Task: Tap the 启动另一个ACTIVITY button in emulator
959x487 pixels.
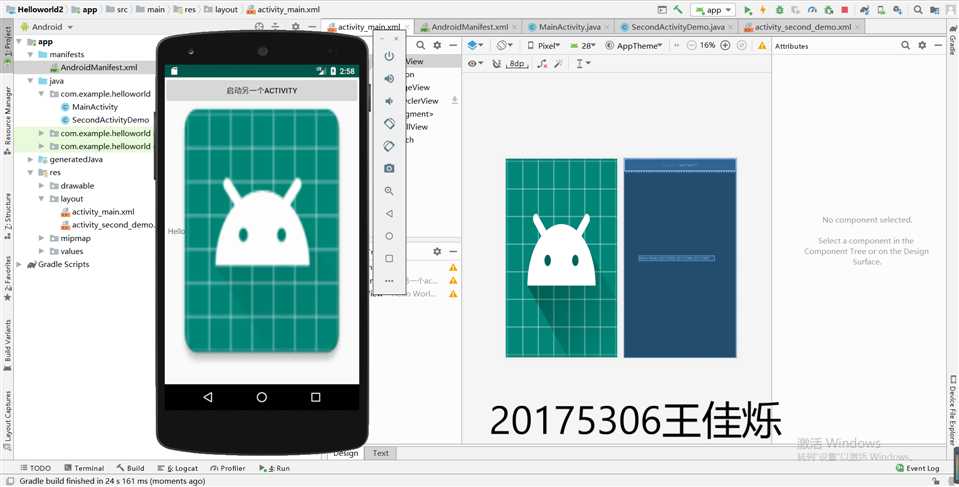Action: 262,91
